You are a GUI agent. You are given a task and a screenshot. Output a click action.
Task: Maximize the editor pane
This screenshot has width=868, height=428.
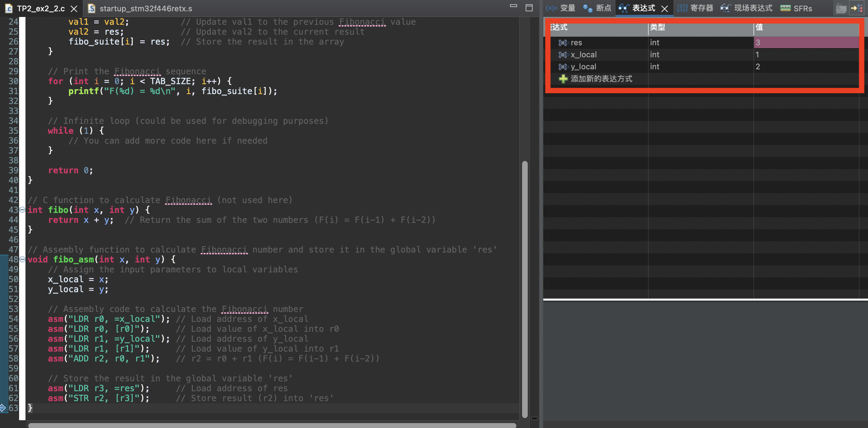[529, 8]
